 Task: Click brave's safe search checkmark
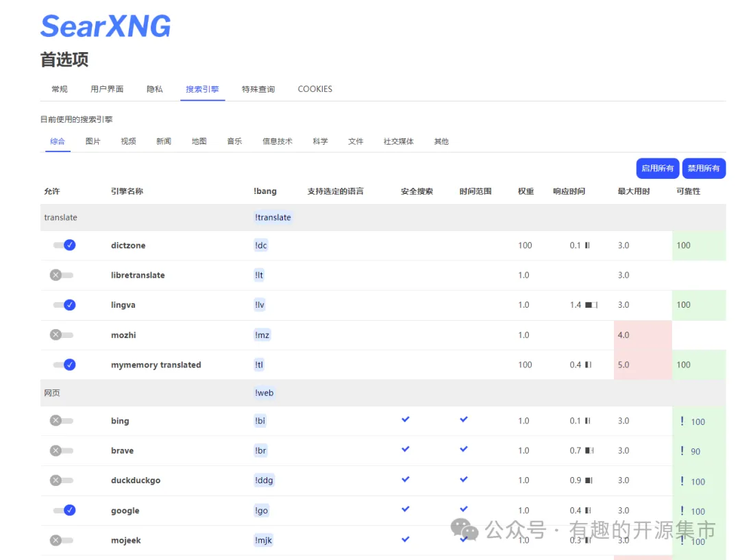coord(406,449)
